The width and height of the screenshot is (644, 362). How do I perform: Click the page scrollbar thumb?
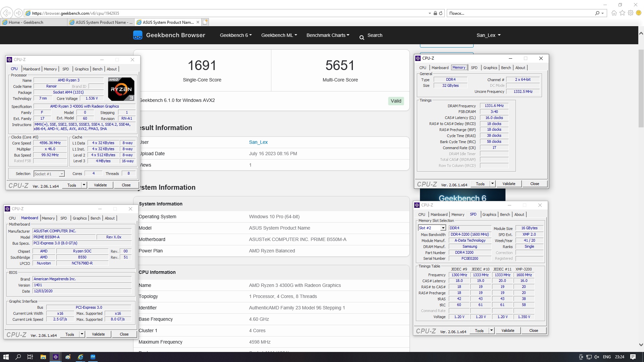(641, 88)
